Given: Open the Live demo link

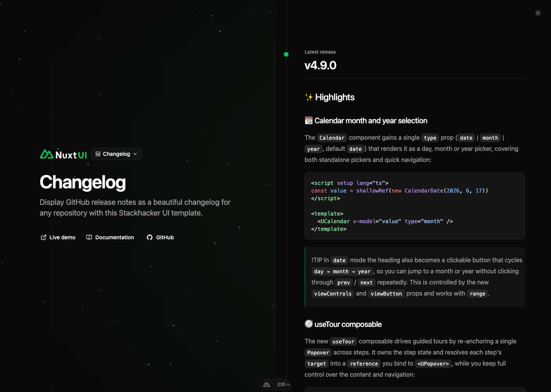Looking at the screenshot, I should [x=58, y=237].
